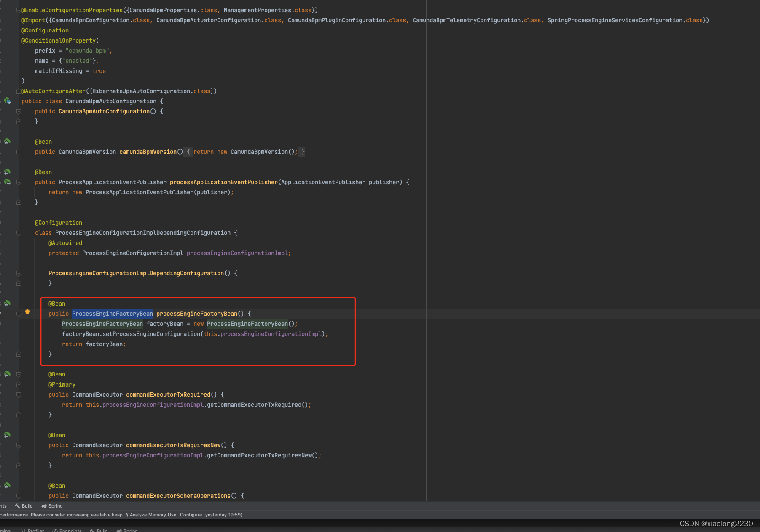Click CamundaBpmTelemetryConfiguration.class in @Import

pyautogui.click(x=477, y=20)
